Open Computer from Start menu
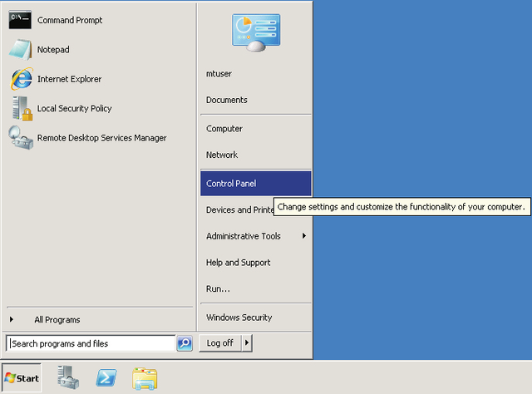Screen dimensions: 532x394 point(256,129)
